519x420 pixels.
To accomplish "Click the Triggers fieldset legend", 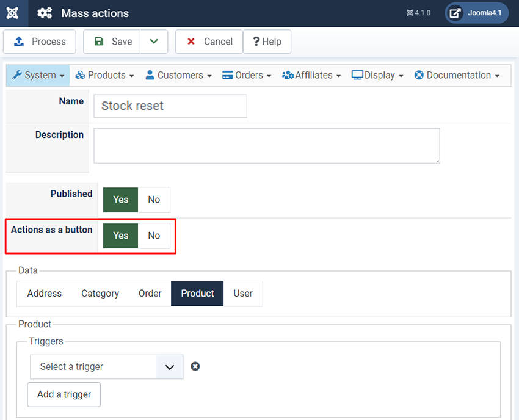I will 46,341.
